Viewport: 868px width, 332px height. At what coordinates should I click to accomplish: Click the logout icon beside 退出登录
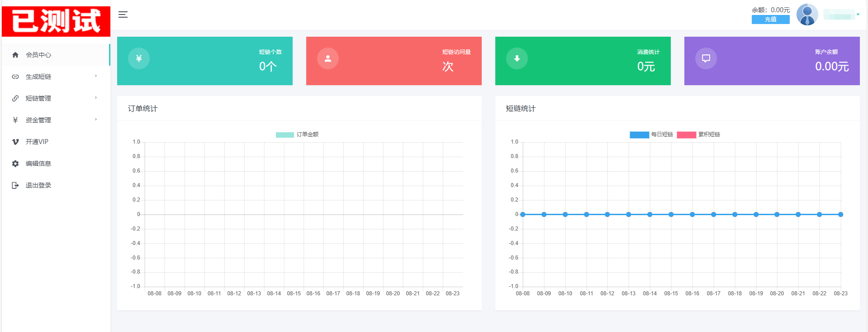[15, 185]
